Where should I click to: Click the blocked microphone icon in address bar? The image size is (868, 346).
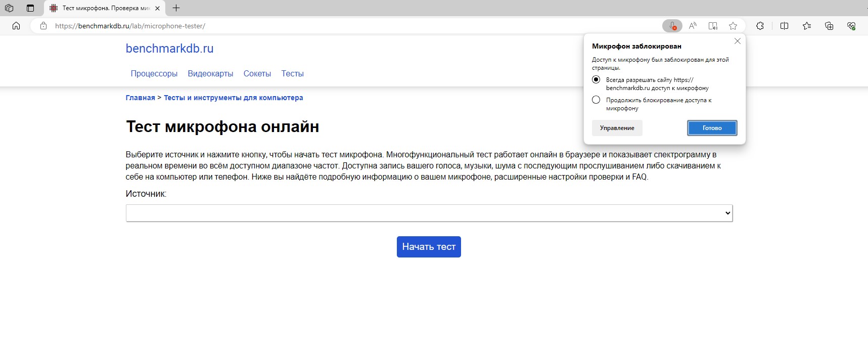[x=672, y=26]
